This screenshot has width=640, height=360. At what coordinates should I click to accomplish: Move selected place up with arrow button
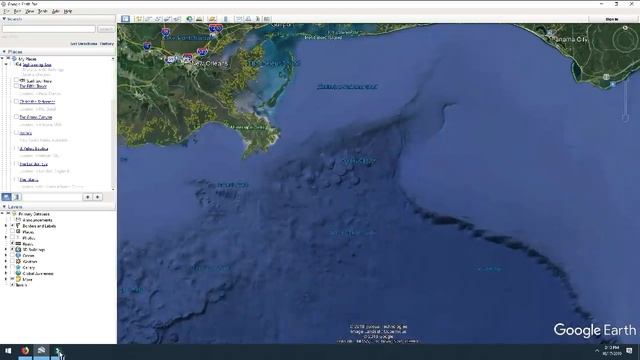(87, 197)
